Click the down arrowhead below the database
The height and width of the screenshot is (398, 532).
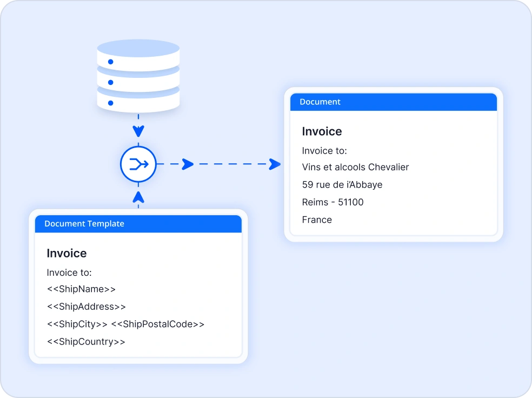pyautogui.click(x=138, y=131)
